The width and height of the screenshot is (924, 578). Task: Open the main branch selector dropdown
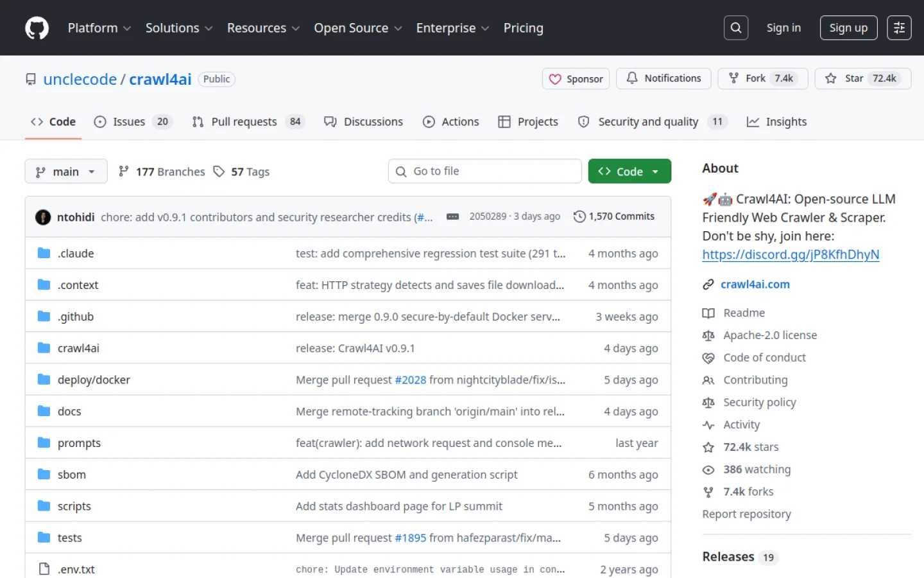pyautogui.click(x=66, y=171)
